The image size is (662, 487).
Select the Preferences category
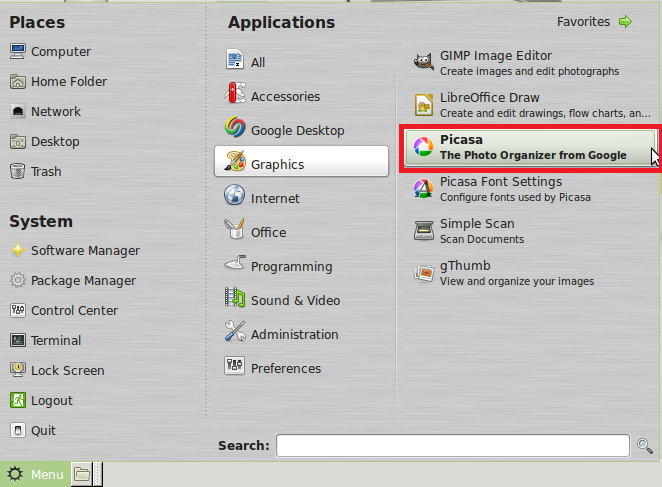pos(301,368)
